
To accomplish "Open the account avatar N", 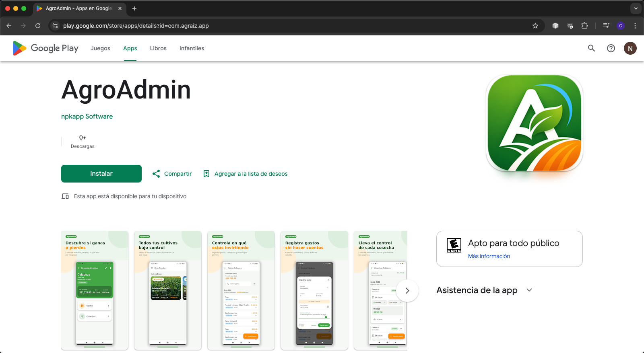I will tap(630, 48).
